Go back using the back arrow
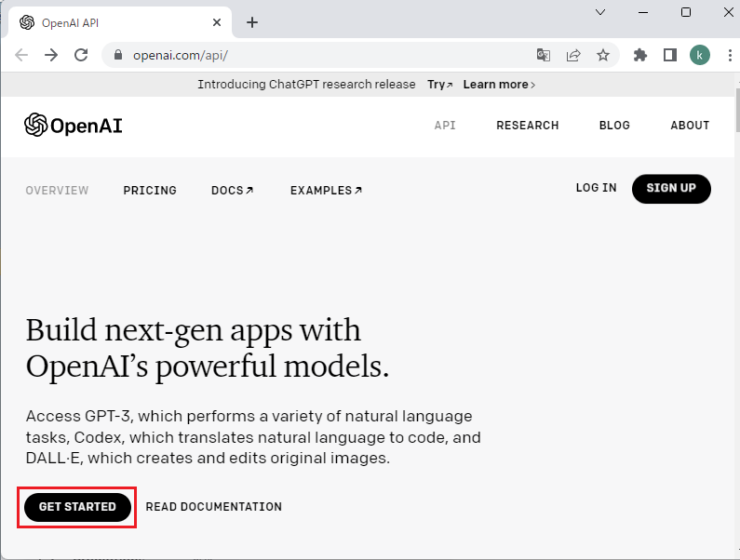The height and width of the screenshot is (560, 740). click(21, 55)
